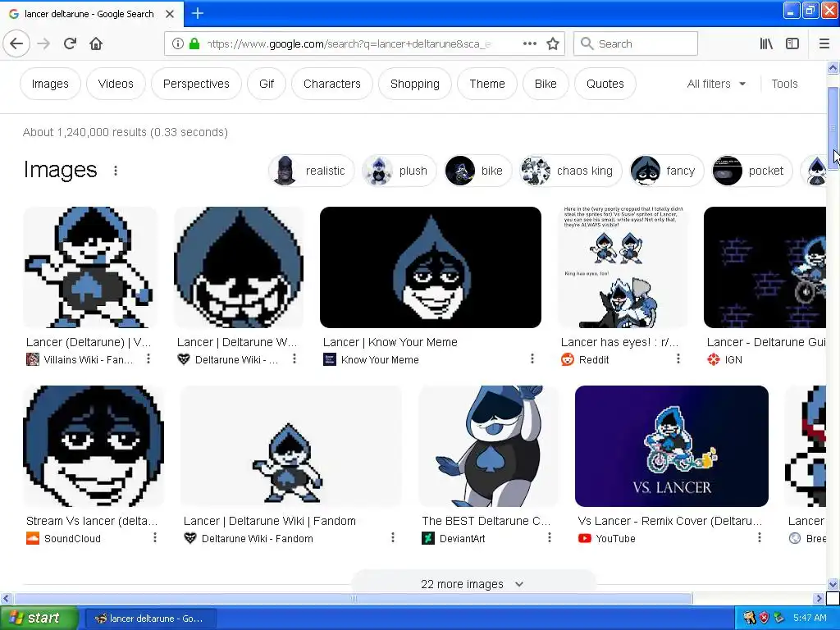Open a new tab with the plus icon
The width and height of the screenshot is (840, 630).
pos(197,13)
